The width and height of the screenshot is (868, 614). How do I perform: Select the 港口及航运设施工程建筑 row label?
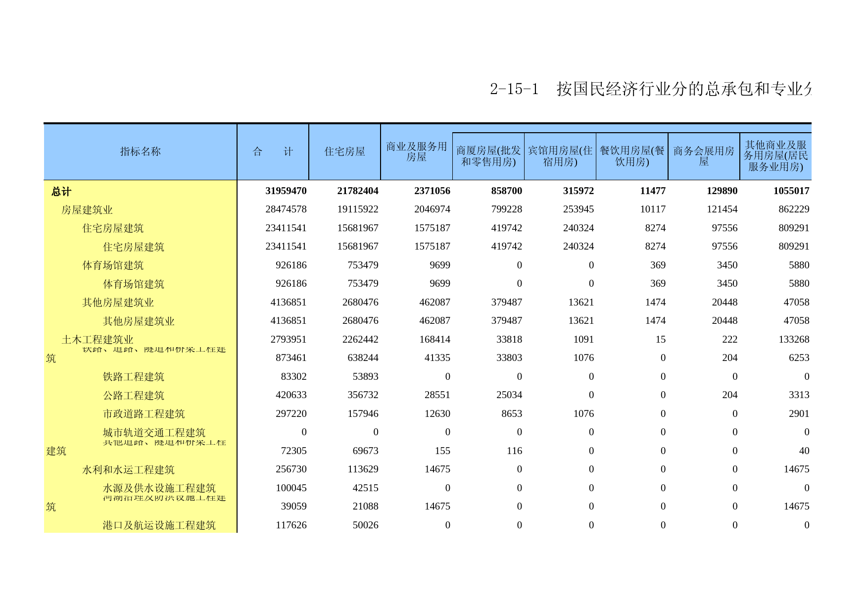(159, 525)
